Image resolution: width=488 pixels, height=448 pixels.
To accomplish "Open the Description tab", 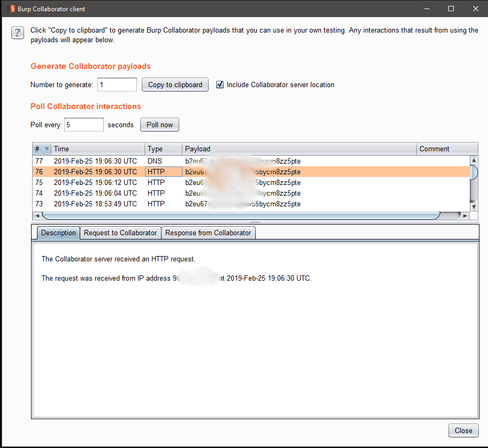I will (58, 233).
